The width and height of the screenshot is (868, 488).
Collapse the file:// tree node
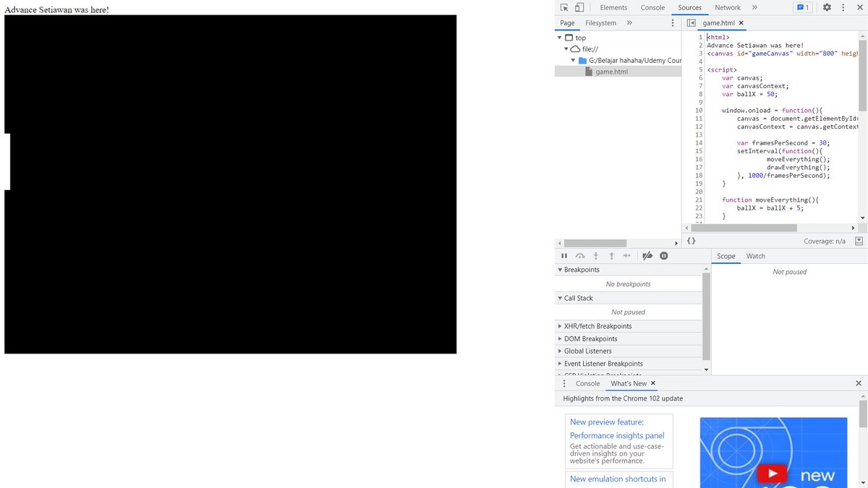point(566,49)
